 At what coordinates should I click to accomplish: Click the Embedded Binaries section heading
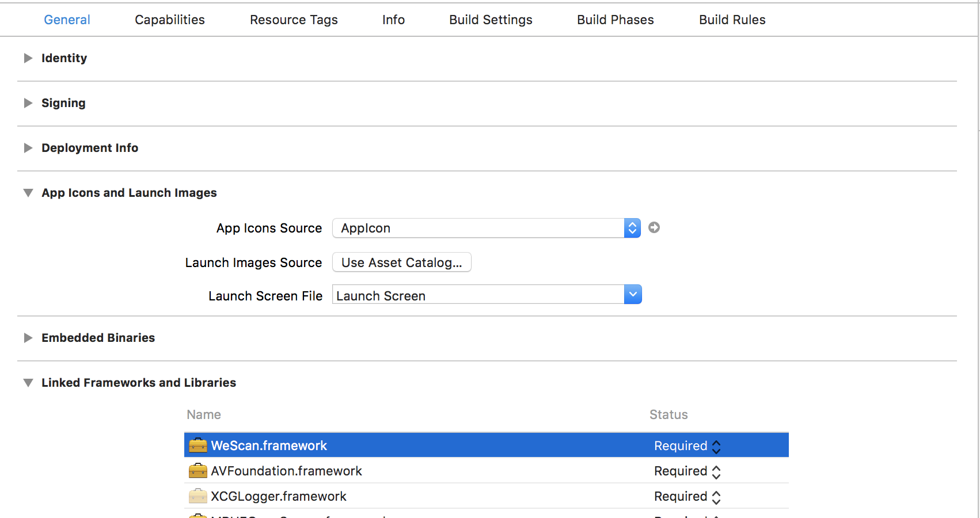pos(98,338)
